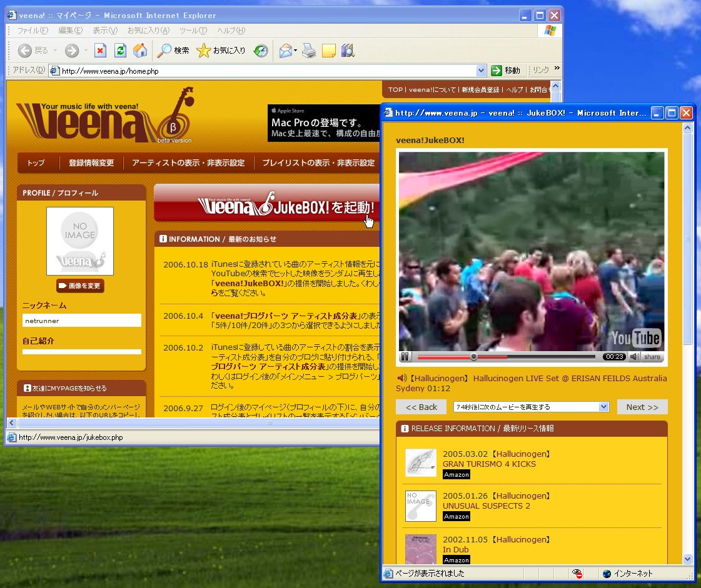Viewport: 701px width, 588px height.
Task: Click the IE Back arrow icon
Action: coord(24,51)
